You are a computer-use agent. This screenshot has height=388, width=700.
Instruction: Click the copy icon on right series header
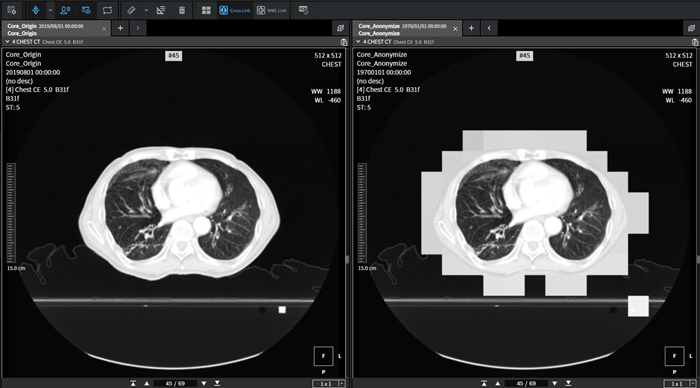(695, 42)
